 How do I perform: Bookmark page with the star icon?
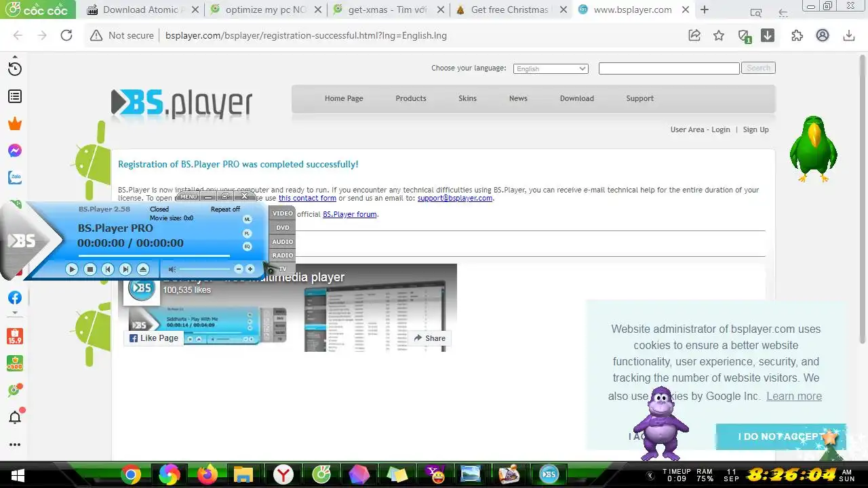pyautogui.click(x=719, y=35)
